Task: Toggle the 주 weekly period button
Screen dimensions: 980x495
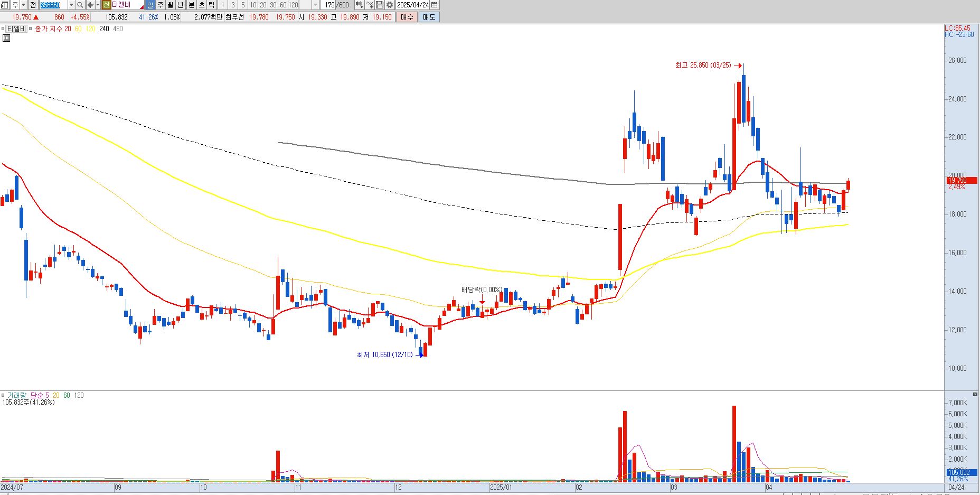Action: (x=160, y=5)
